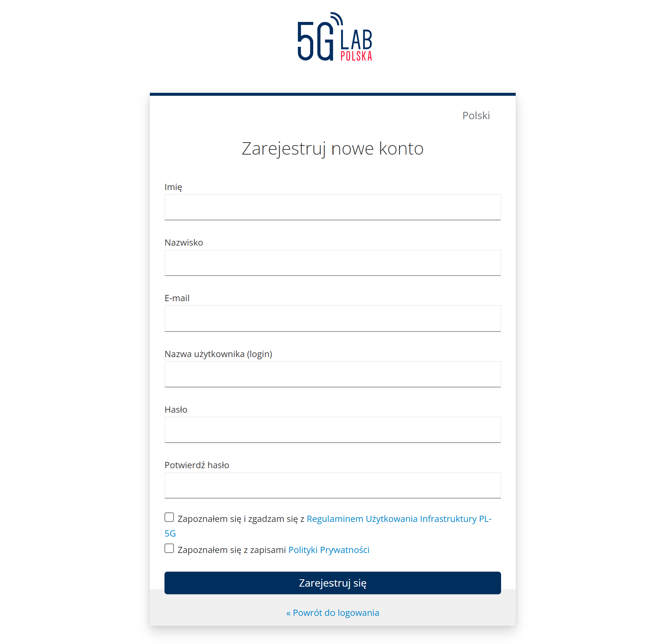663x644 pixels.
Task: Focus the Imię input field
Action: click(332, 207)
